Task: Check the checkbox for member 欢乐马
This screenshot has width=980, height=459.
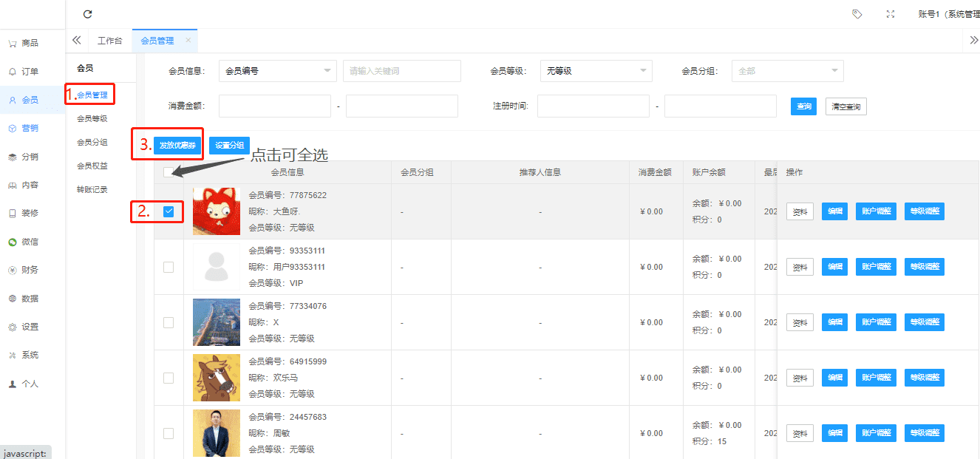Action: (x=169, y=378)
